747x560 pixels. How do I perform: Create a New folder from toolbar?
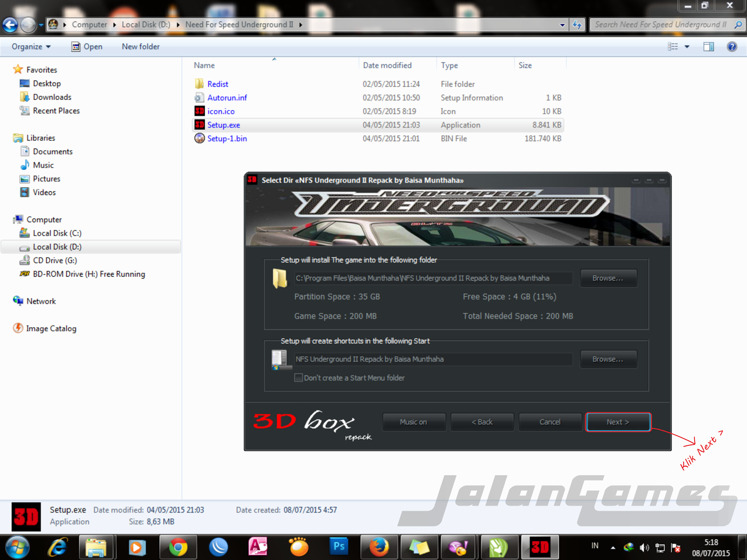[141, 47]
